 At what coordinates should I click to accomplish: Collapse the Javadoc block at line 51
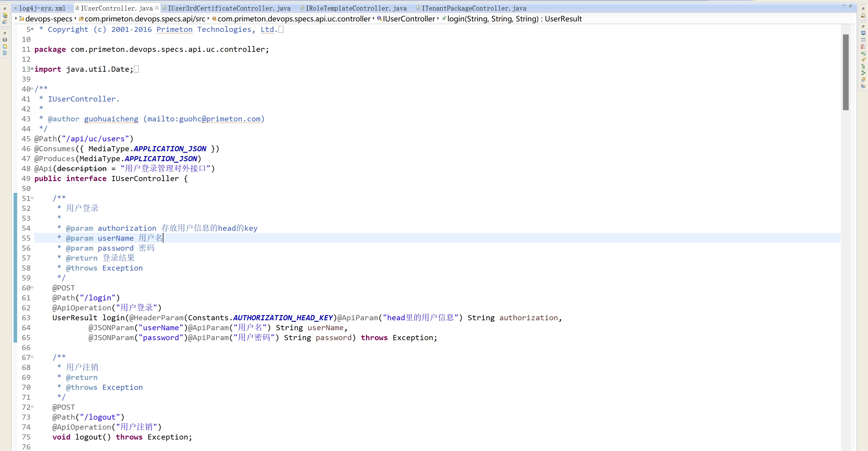point(32,198)
